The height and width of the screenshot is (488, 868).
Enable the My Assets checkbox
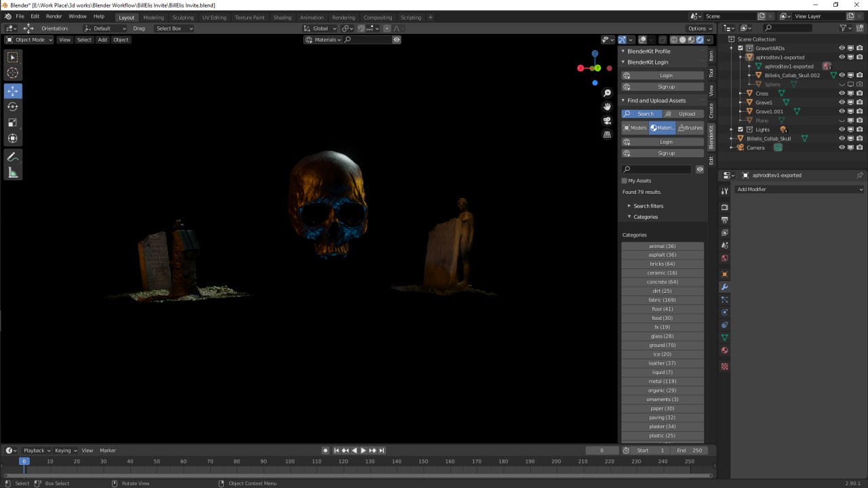[x=625, y=181]
